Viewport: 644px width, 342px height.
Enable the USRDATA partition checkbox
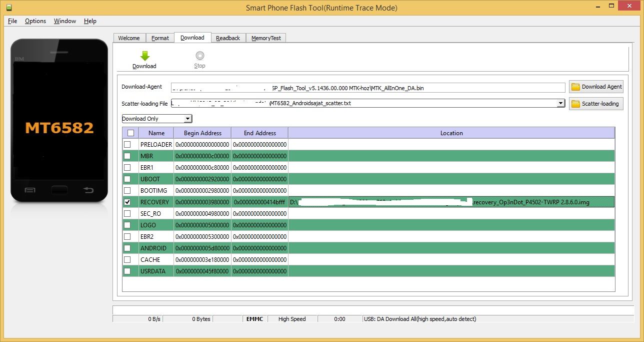(127, 271)
